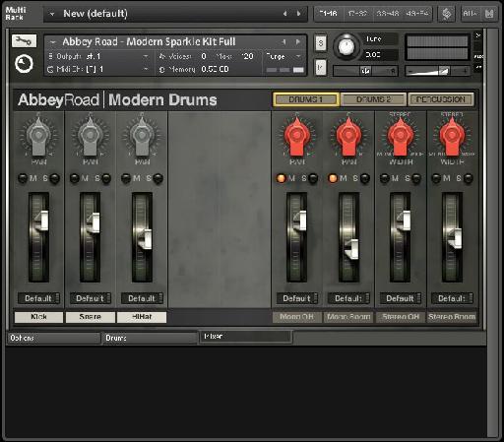Open the Aux panel button in top bar
Screen dimensions: 504x442
click(470, 14)
